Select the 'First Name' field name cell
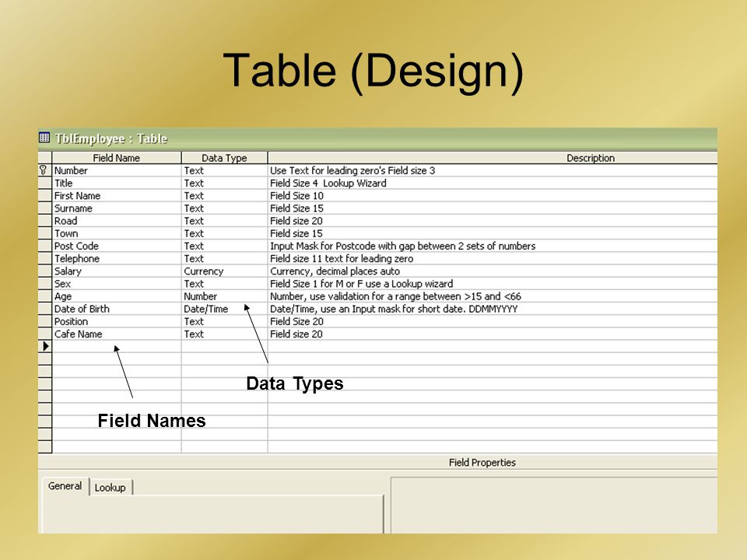This screenshot has height=560, width=747. (x=117, y=196)
